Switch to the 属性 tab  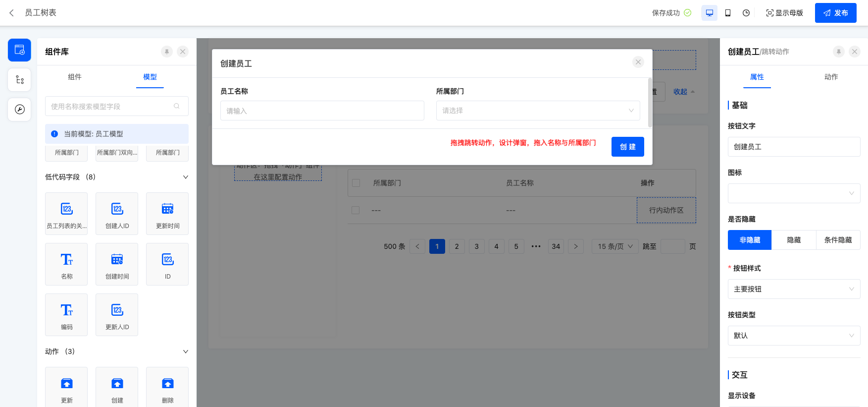[757, 77]
